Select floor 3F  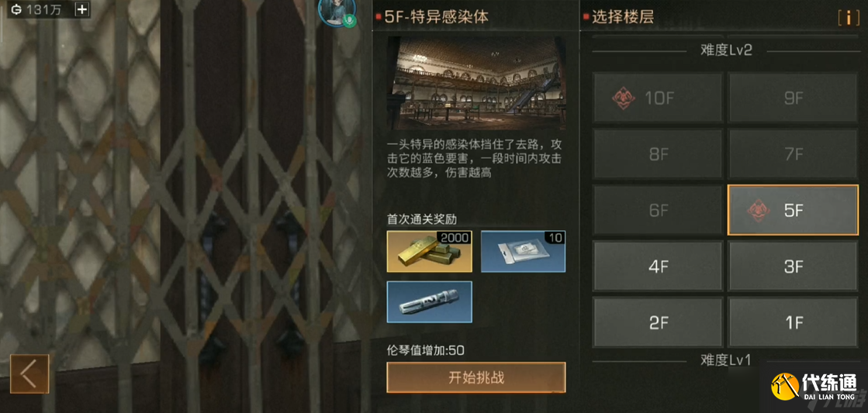tap(793, 267)
